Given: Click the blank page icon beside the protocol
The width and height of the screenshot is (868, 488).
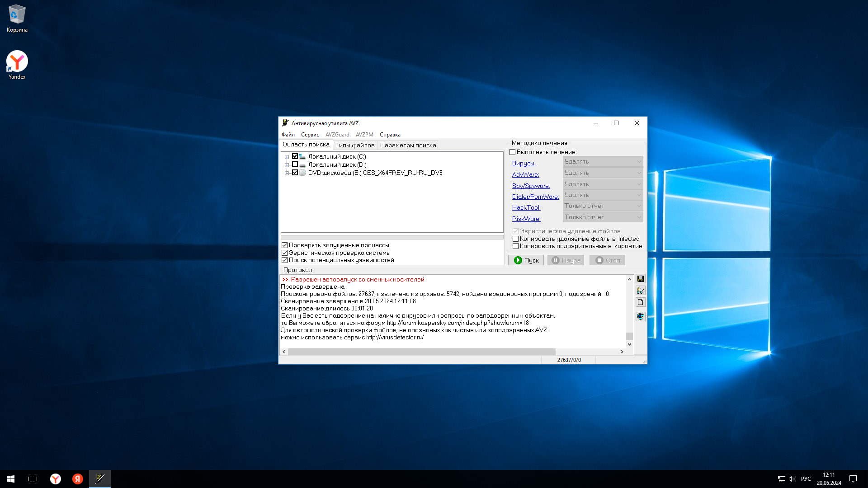Looking at the screenshot, I should pyautogui.click(x=640, y=302).
